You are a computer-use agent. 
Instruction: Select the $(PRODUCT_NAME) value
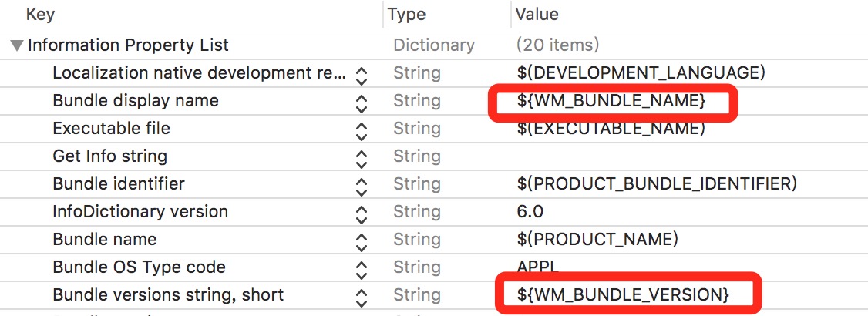(x=597, y=240)
